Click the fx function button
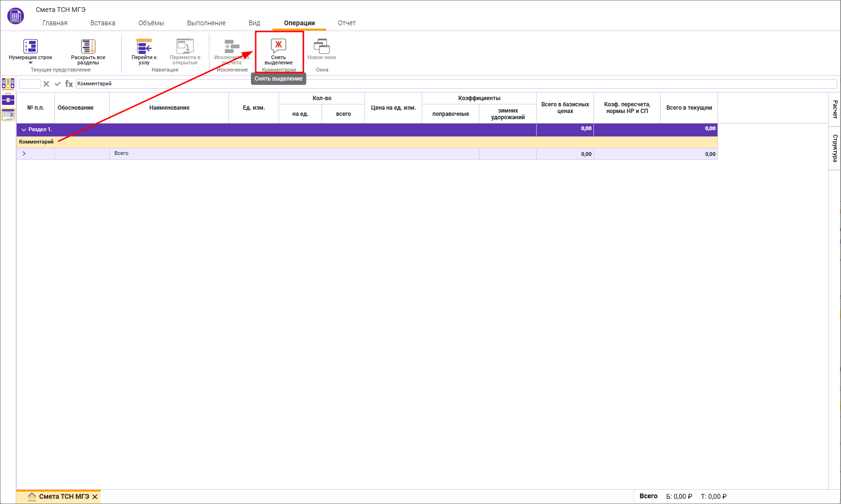The image size is (841, 504). (69, 84)
